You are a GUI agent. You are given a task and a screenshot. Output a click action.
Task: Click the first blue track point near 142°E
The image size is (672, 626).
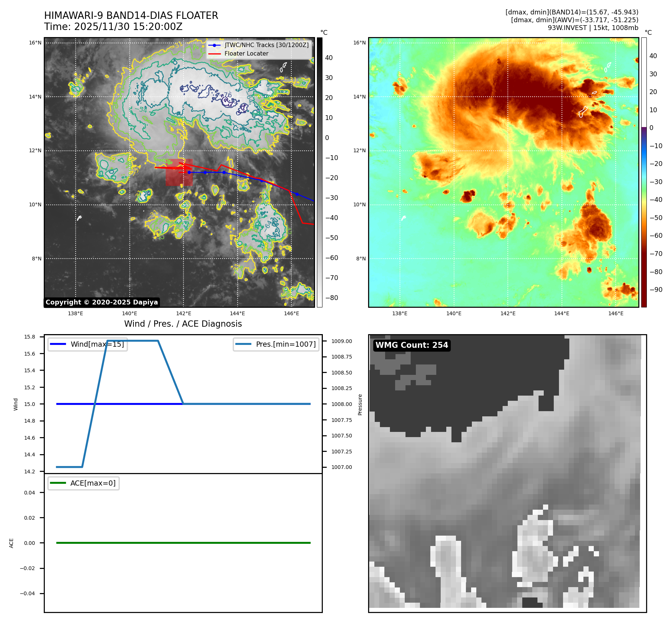click(x=189, y=172)
